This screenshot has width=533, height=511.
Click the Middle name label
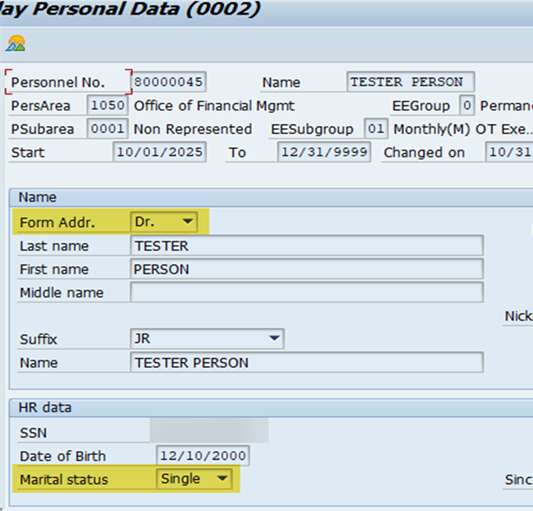coord(62,293)
